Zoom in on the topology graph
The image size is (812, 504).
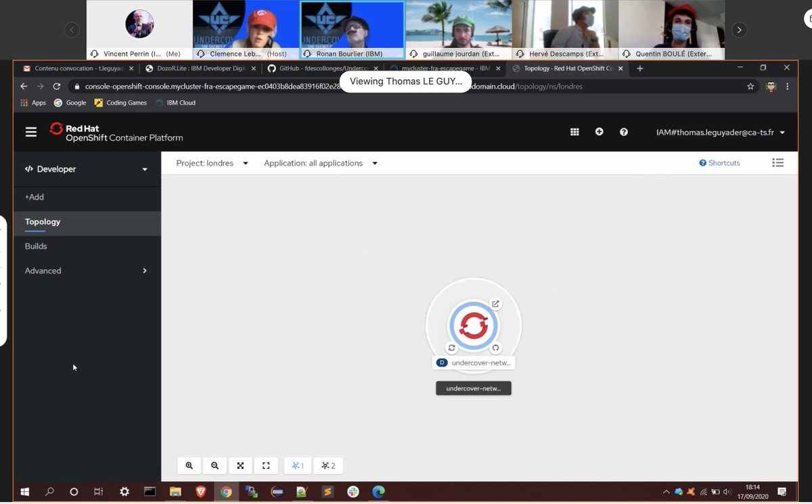pyautogui.click(x=189, y=465)
